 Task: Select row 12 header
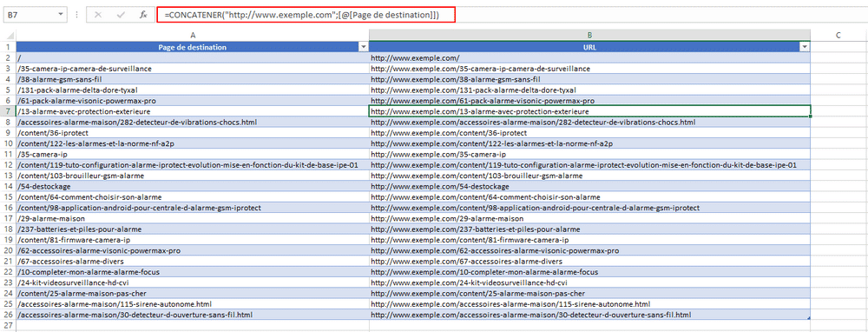8,164
